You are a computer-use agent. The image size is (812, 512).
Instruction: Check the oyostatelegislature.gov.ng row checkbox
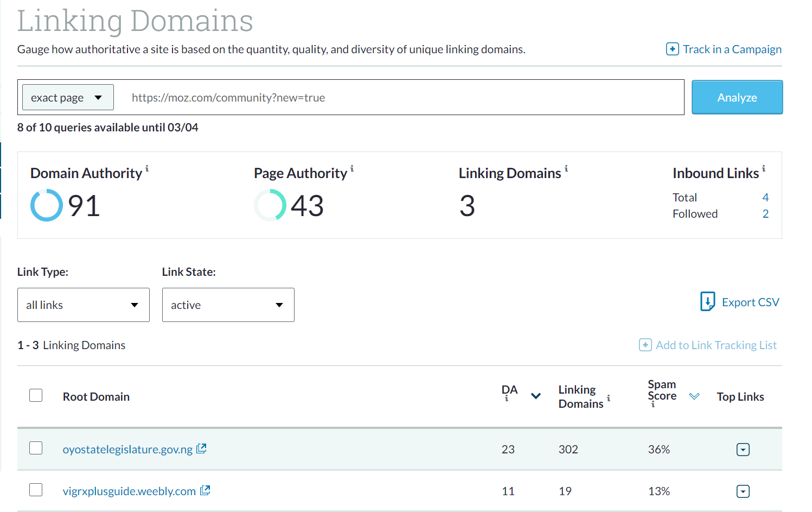36,448
